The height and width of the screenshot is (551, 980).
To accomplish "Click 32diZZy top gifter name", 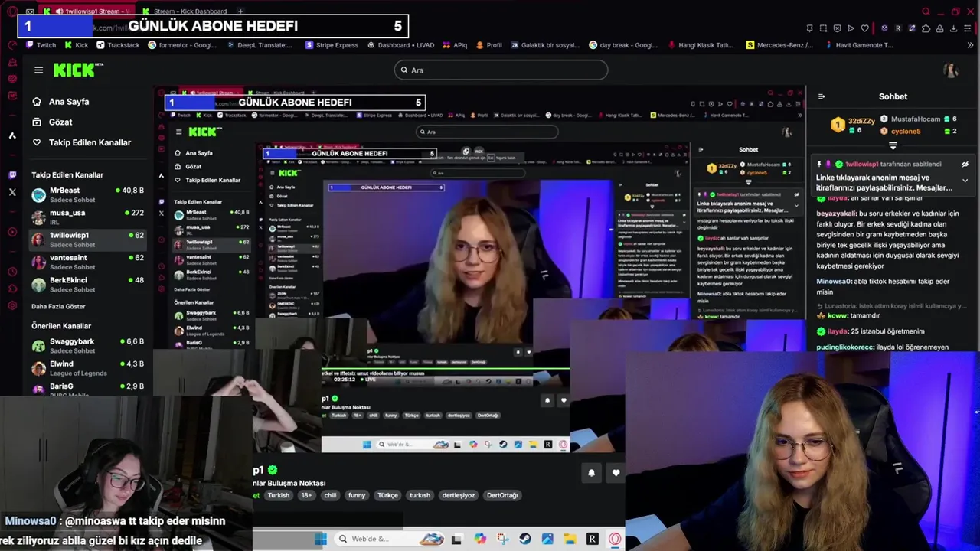I will 861,122.
